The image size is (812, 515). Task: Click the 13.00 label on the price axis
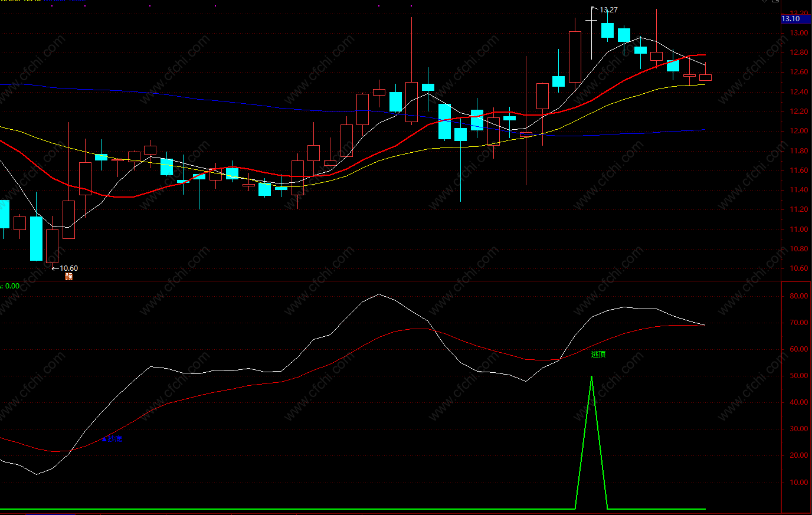pyautogui.click(x=799, y=33)
